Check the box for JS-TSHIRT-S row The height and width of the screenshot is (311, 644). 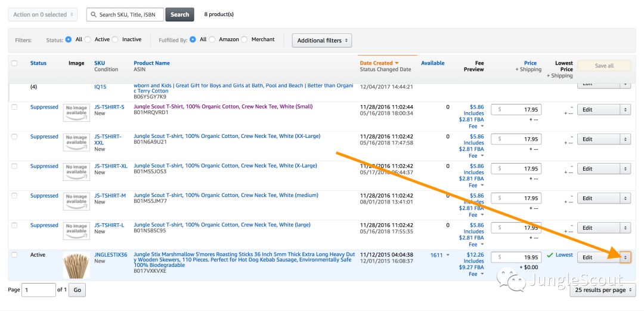(14, 107)
